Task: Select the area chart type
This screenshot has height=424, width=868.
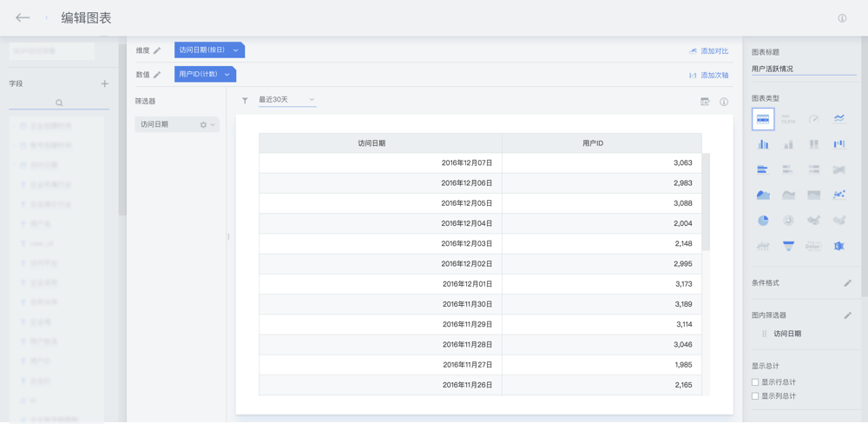Action: pos(763,195)
